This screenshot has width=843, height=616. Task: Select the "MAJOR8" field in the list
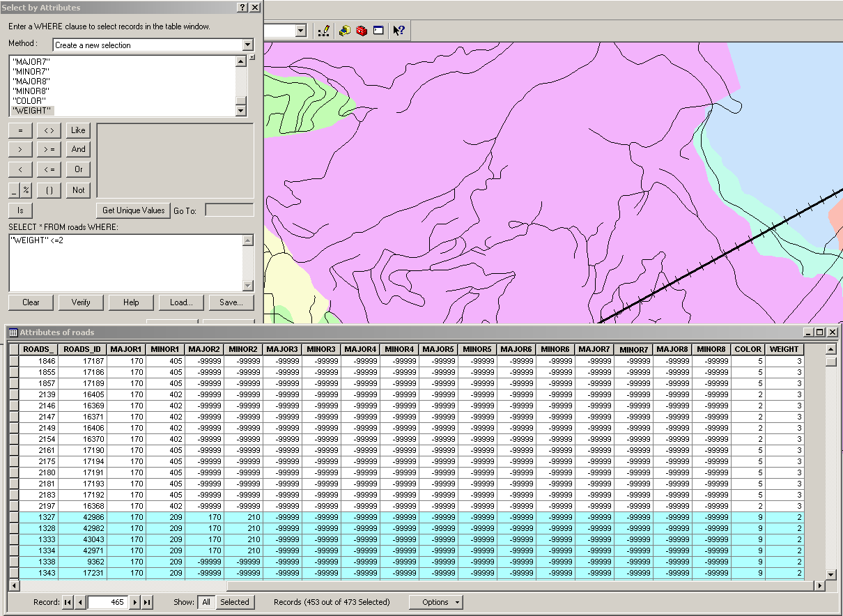coord(31,82)
